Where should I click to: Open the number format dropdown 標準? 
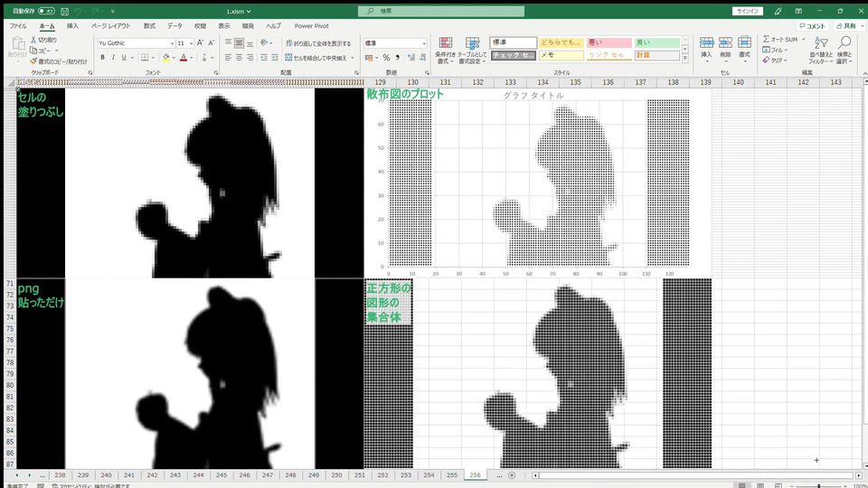(424, 43)
